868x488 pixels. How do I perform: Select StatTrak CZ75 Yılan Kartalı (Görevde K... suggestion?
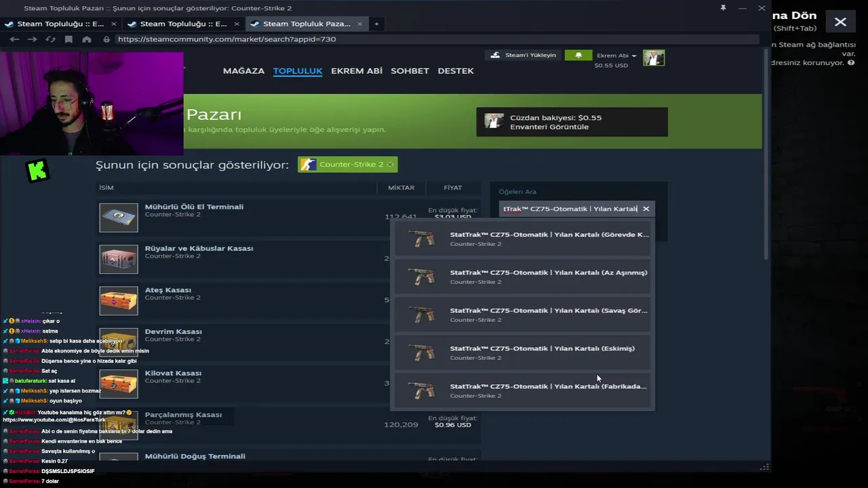click(522, 239)
